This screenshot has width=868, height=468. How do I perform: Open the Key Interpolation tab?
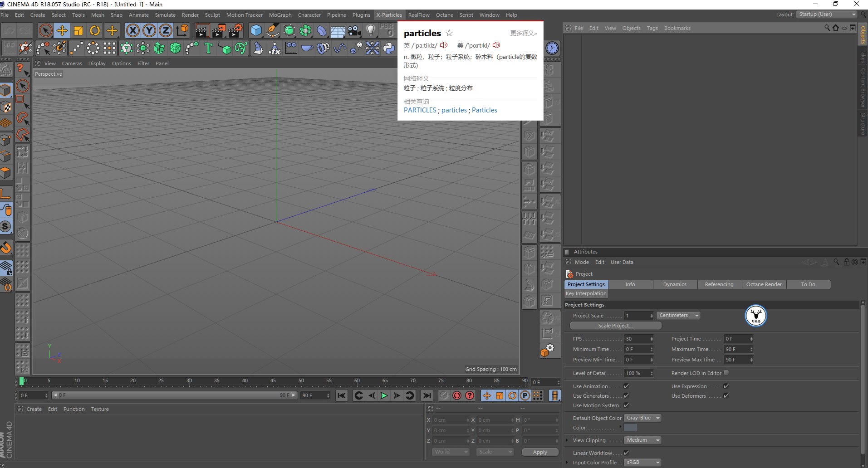[x=586, y=293]
